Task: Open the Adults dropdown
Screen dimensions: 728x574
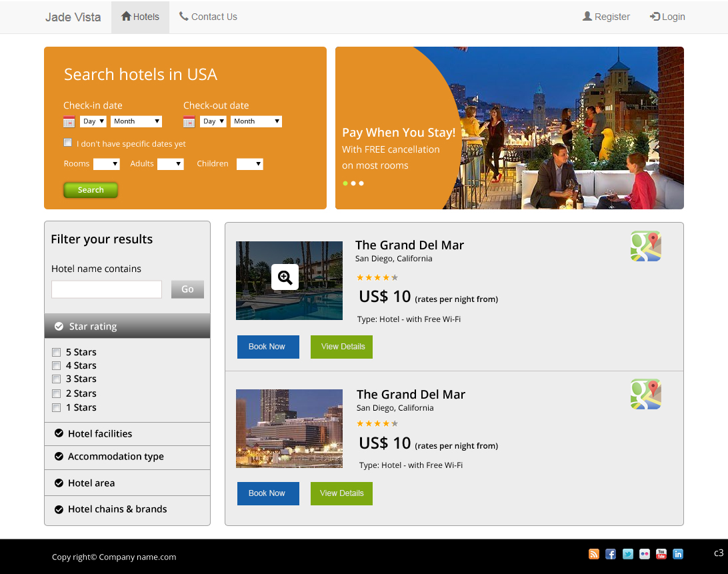Action: point(171,164)
